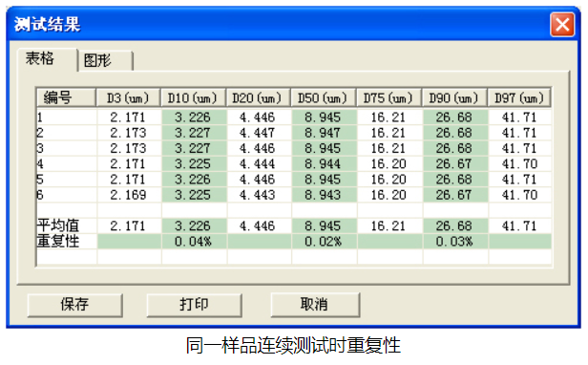Select row number 6 label
The width and height of the screenshot is (588, 365).
click(x=40, y=195)
